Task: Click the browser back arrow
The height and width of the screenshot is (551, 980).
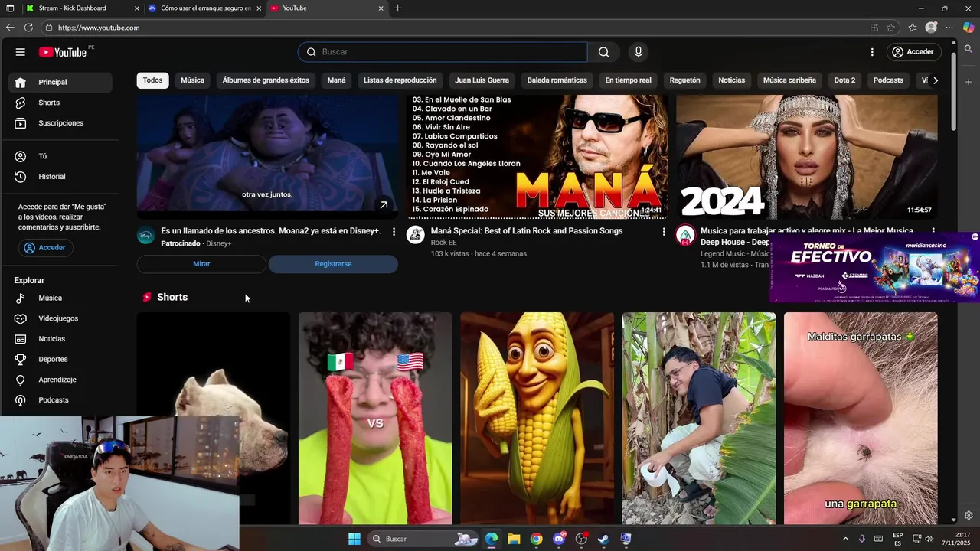Action: (10, 28)
